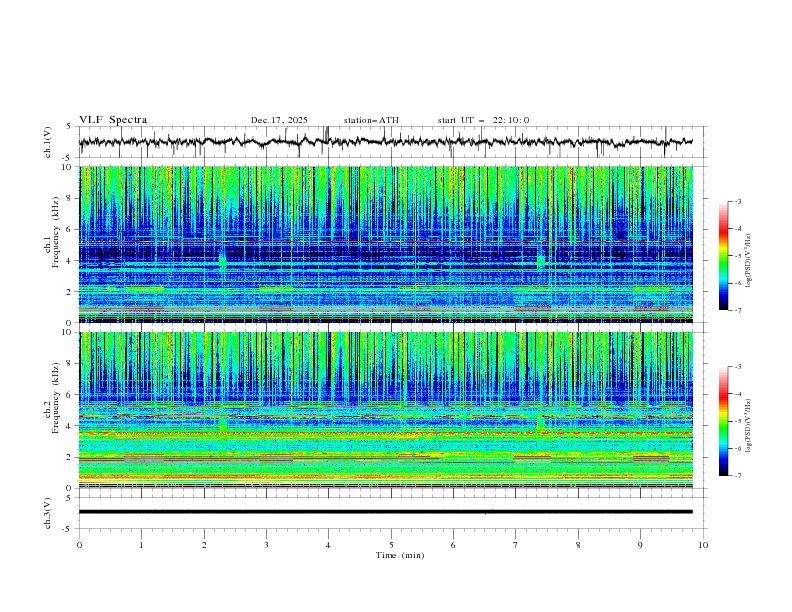This screenshot has width=792, height=612.
Task: Click the final time axis tick label "10"
Action: click(x=703, y=545)
